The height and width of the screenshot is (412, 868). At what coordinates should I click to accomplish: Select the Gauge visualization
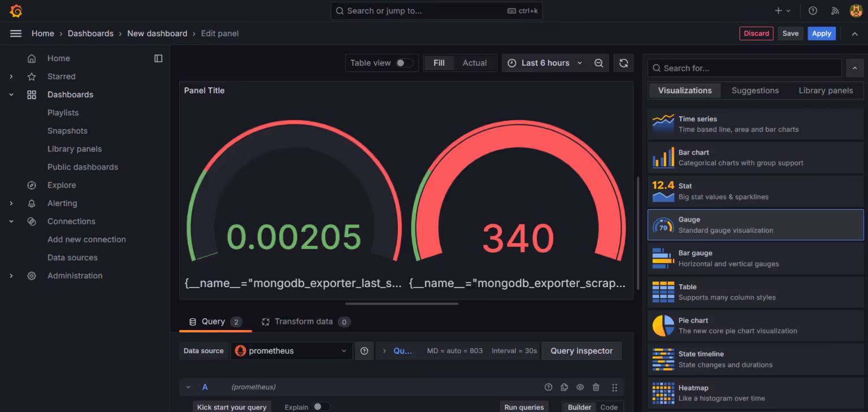pyautogui.click(x=756, y=225)
